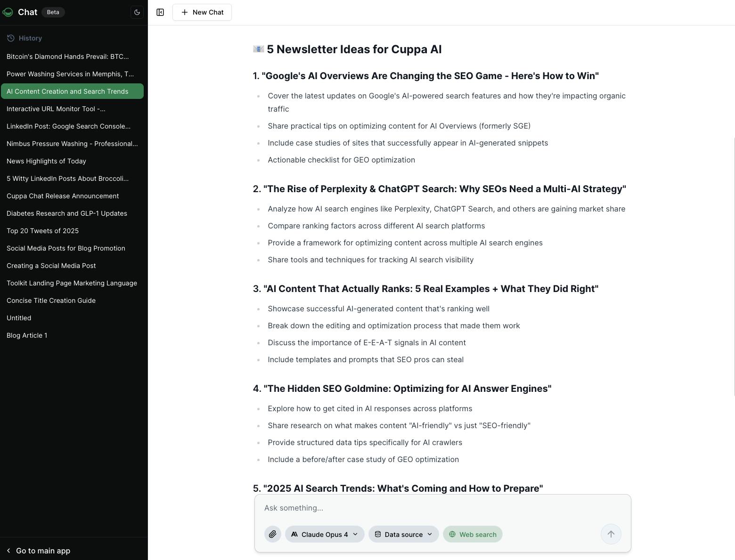This screenshot has height=560, width=735.
Task: Click the send arrow button
Action: point(611,534)
